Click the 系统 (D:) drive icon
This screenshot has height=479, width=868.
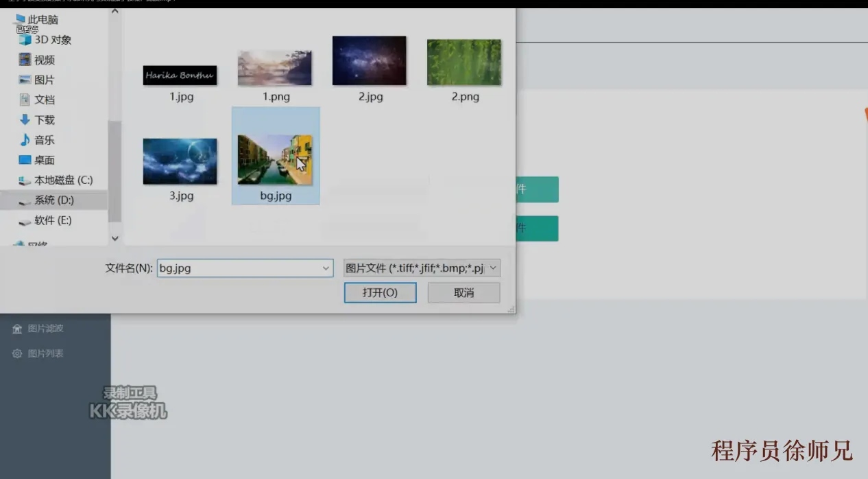coord(25,200)
